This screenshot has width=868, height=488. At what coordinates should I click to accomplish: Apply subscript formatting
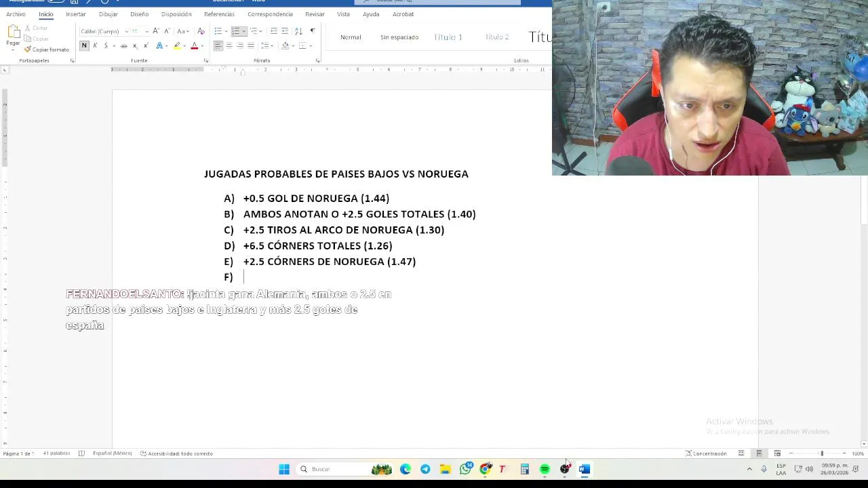(135, 45)
